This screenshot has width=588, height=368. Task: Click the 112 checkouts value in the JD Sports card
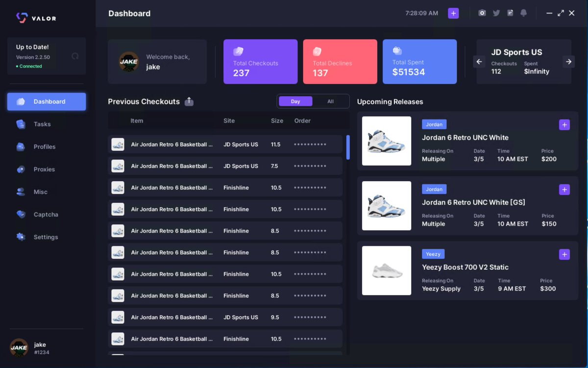coord(496,72)
